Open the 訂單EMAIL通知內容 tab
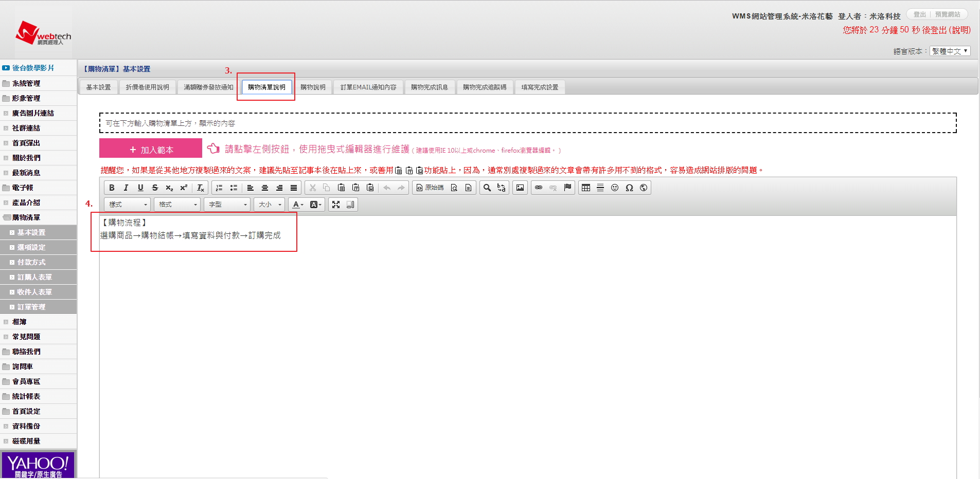The height and width of the screenshot is (479, 980). coord(368,87)
